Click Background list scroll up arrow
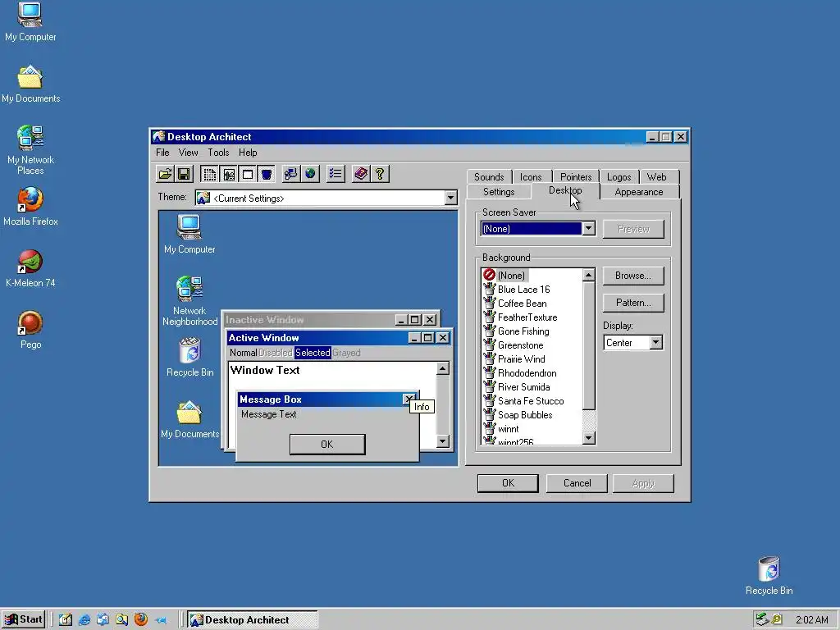The image size is (840, 630). point(588,276)
